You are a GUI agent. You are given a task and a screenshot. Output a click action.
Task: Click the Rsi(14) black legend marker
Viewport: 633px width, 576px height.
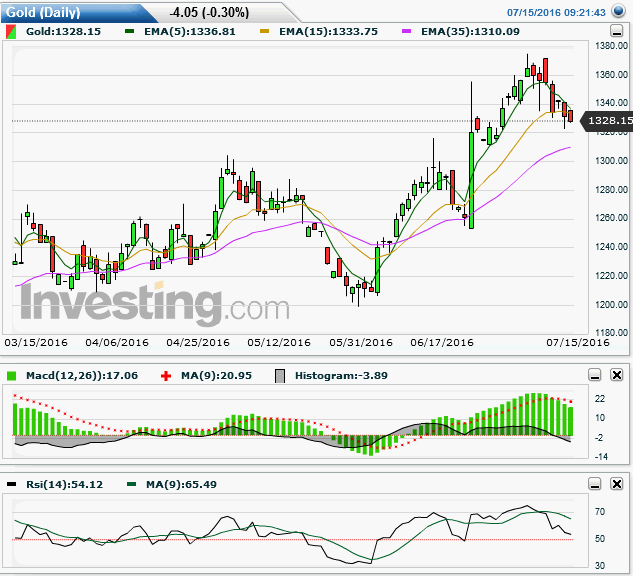pyautogui.click(x=12, y=484)
